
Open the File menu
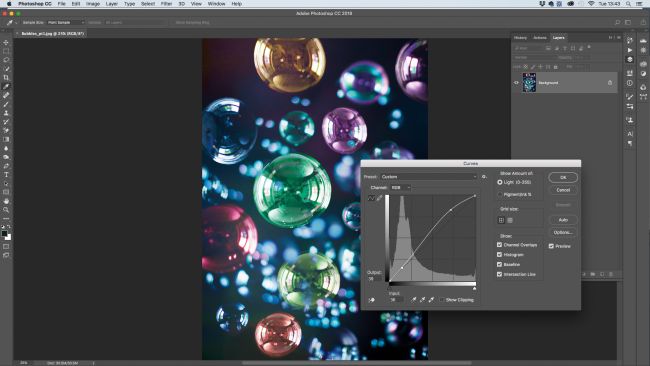(x=61, y=4)
